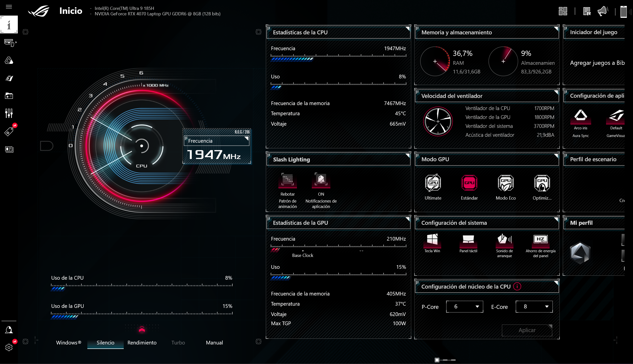Toggle the Panel táctil setting

pyautogui.click(x=468, y=240)
